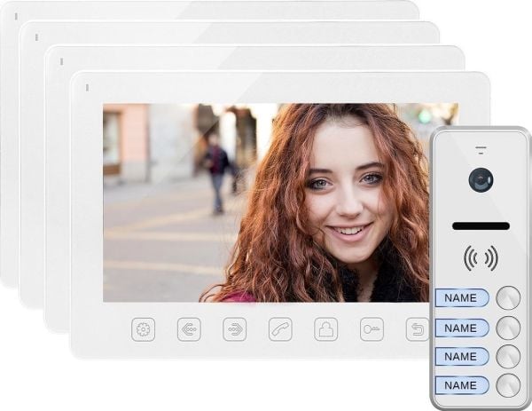Push the second round call button
This screenshot has height=411, width=532.
point(508,328)
